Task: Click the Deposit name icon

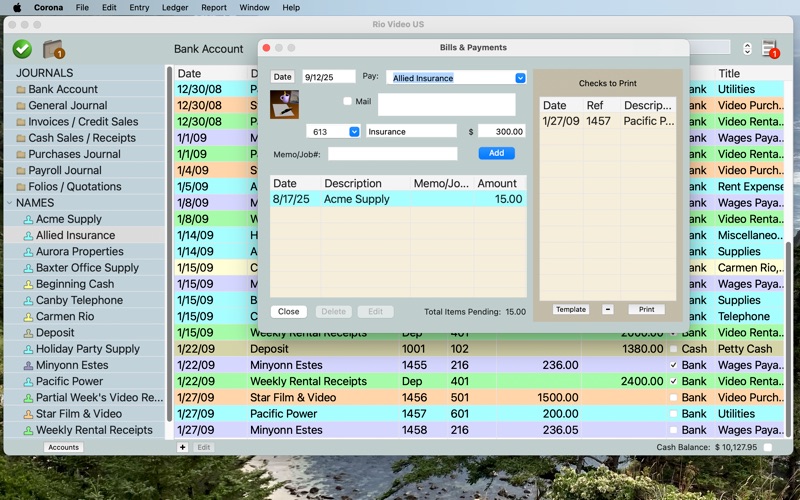Action: coord(29,333)
